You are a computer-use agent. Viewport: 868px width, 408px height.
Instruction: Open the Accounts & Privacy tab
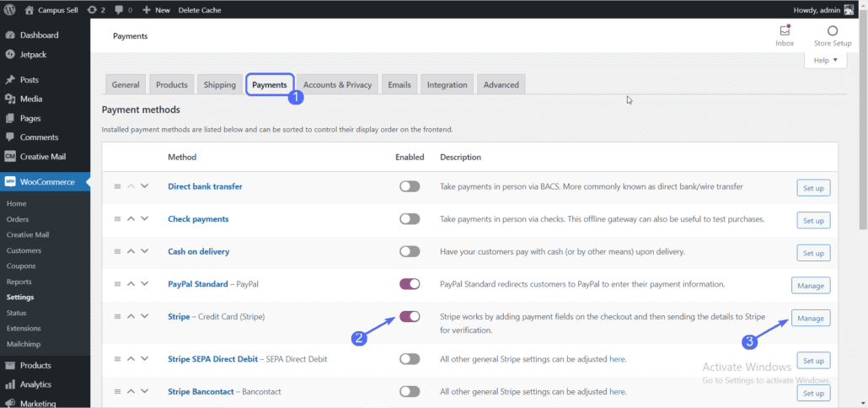(x=337, y=84)
